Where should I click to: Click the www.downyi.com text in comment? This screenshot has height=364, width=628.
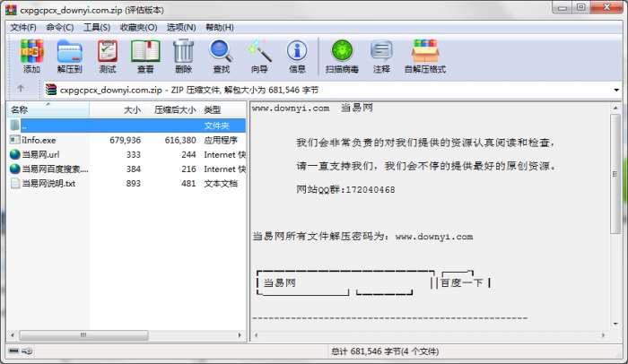coord(291,108)
